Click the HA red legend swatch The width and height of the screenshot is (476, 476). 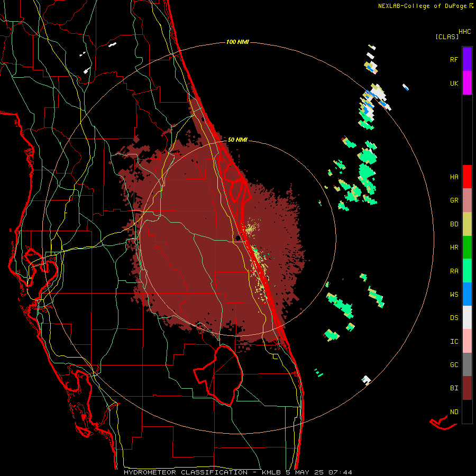click(x=467, y=177)
